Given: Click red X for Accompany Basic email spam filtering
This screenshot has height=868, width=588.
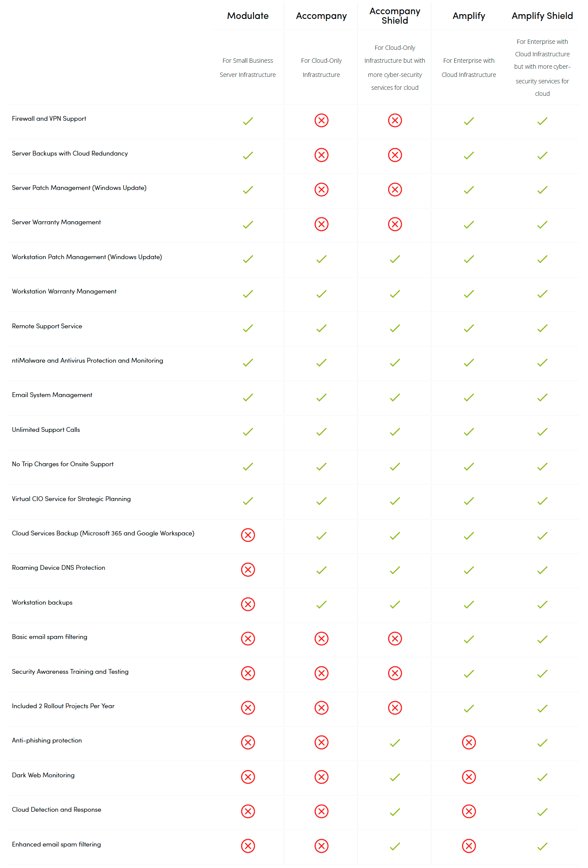Looking at the screenshot, I should [321, 639].
